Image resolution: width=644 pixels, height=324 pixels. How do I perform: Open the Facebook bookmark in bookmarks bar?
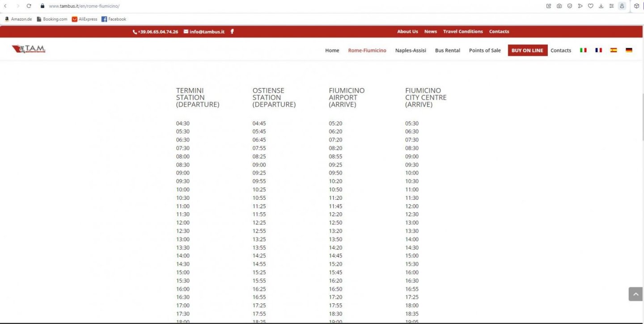click(114, 19)
